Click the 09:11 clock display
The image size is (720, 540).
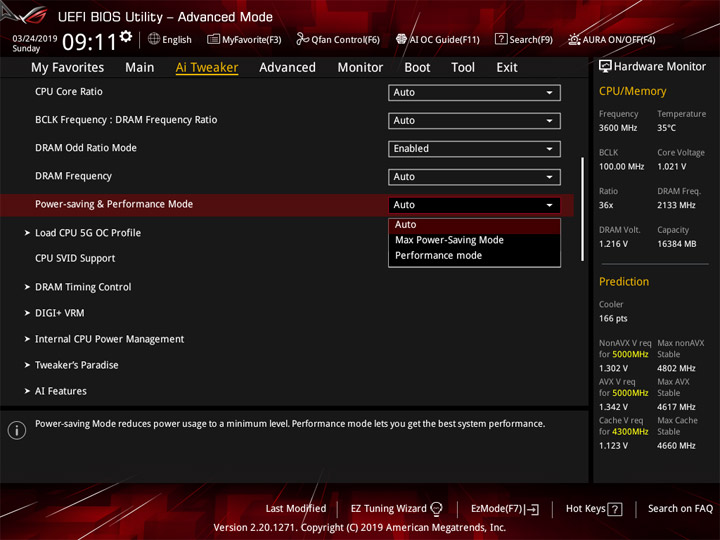[x=90, y=42]
